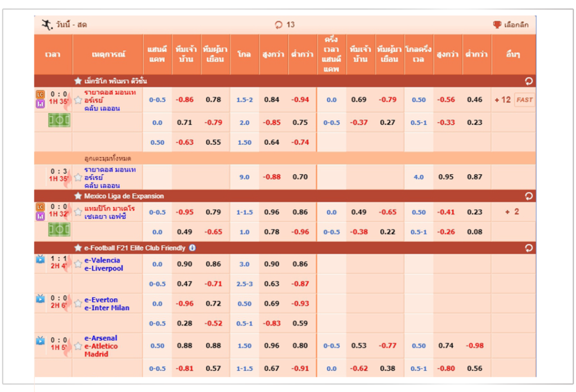Open the e-Valencia team link
Viewport: 576px width, 392px height.
coord(102,260)
